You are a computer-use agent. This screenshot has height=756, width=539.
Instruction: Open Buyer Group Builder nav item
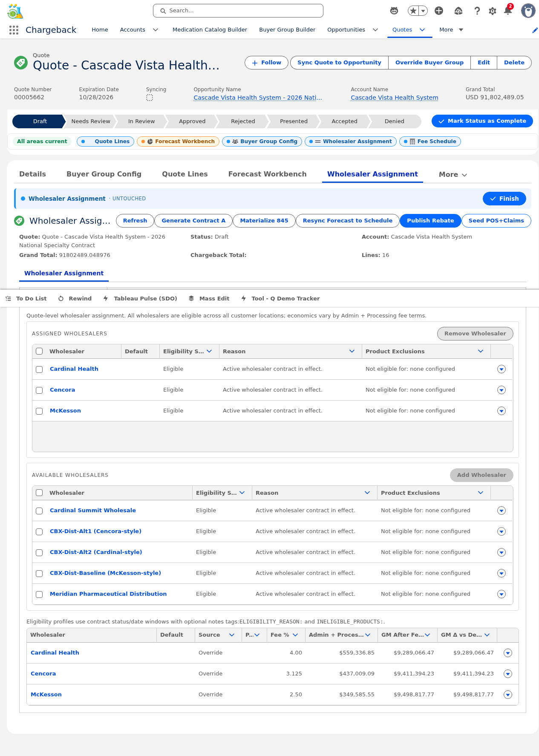[287, 30]
